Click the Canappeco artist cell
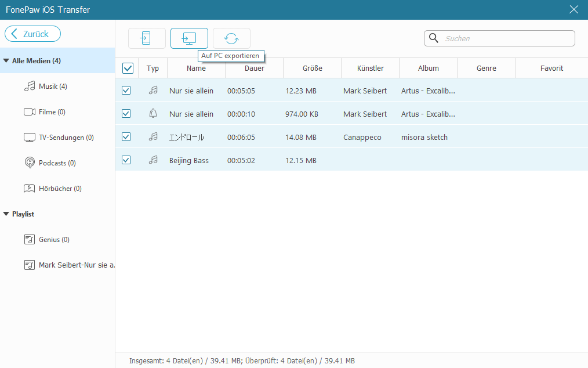This screenshot has width=588, height=368. tap(362, 138)
